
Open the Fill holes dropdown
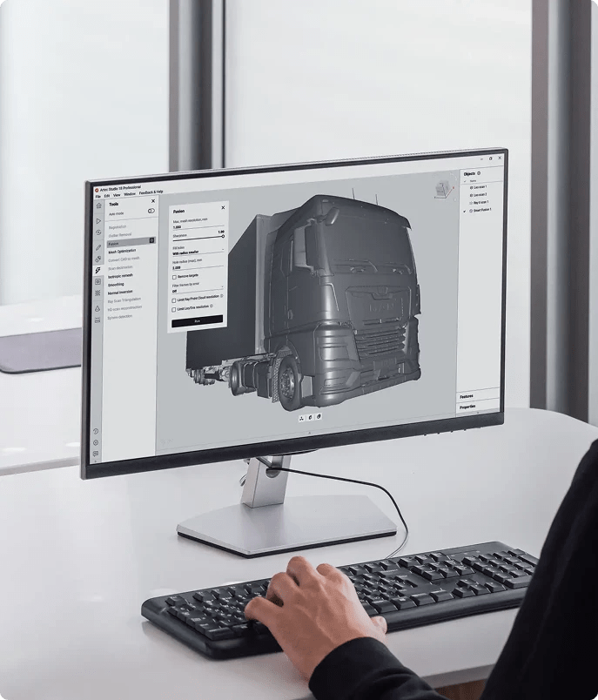[198, 251]
